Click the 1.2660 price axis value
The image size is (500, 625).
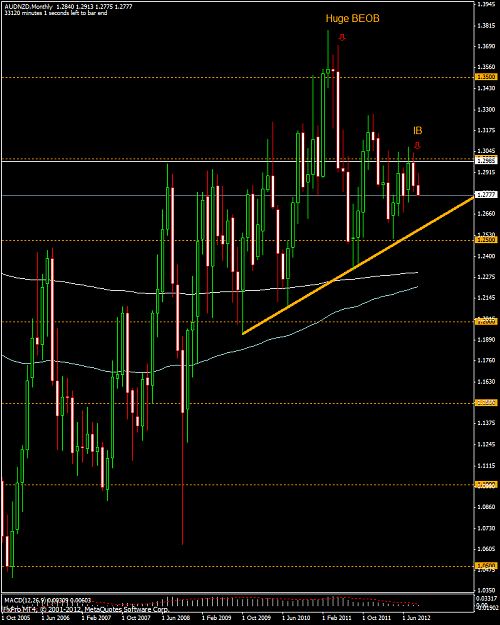[x=486, y=214]
